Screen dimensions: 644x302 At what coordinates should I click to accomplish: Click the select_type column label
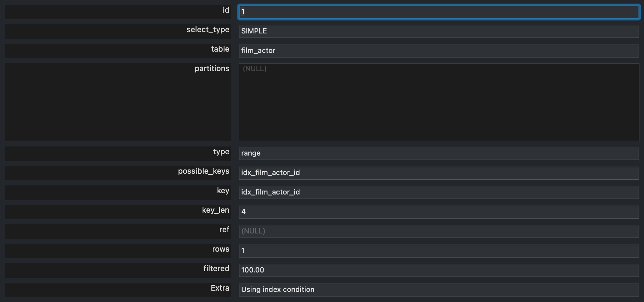tap(208, 30)
